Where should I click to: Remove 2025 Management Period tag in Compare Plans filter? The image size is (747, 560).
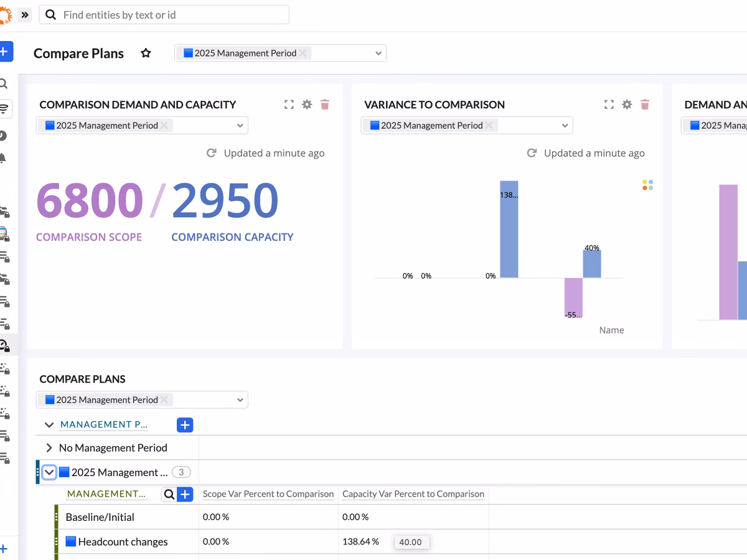164,400
